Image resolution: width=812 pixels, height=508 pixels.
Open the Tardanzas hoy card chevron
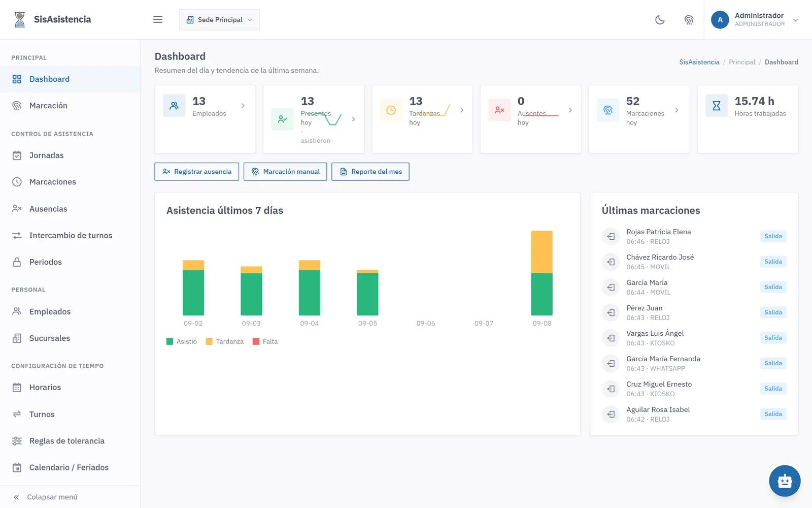click(462, 110)
